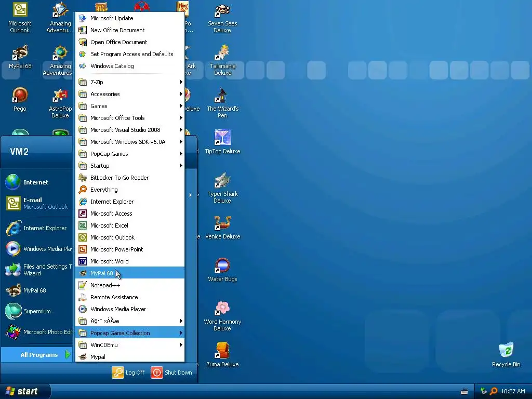The image size is (532, 399).
Task: Open Venice Deluxe desktop icon
Action: [222, 228]
